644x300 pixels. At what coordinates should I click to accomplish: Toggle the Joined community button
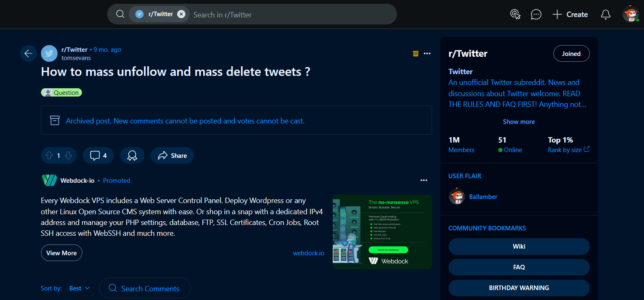(x=571, y=53)
